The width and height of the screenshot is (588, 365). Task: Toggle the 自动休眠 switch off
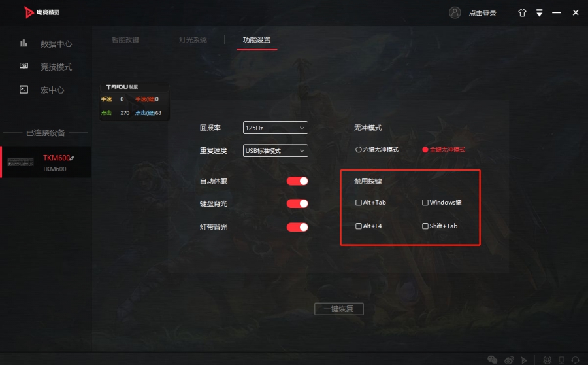point(297,181)
